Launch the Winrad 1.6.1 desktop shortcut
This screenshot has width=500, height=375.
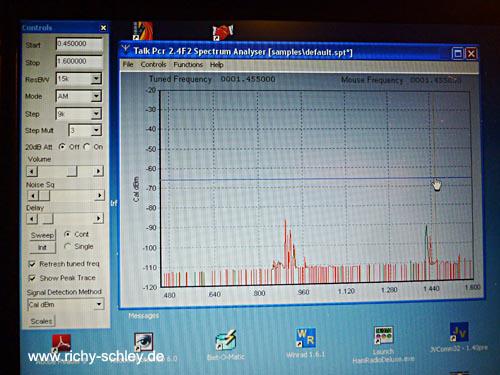point(305,338)
